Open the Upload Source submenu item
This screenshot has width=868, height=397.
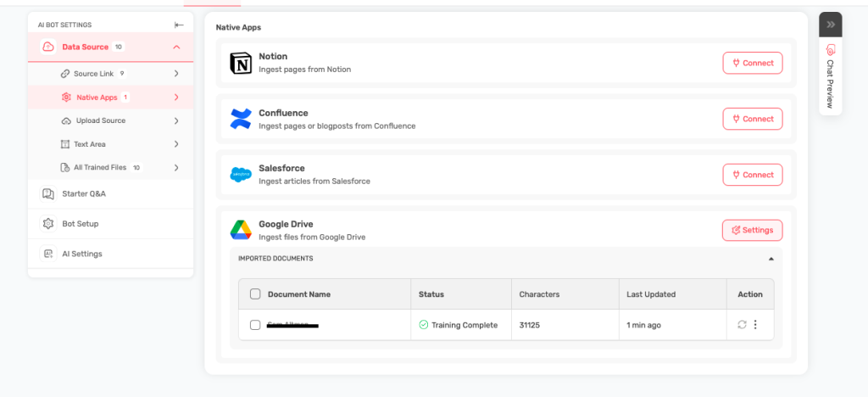click(x=111, y=120)
